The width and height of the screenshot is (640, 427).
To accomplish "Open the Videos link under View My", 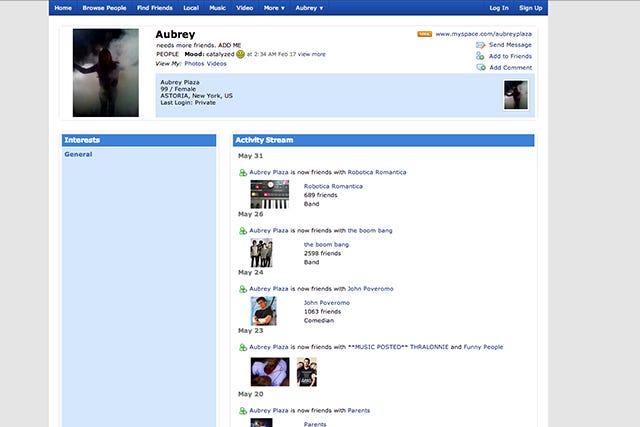I will coord(216,64).
